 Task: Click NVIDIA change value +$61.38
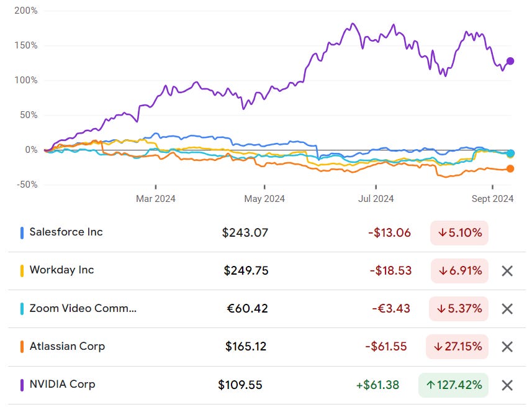click(377, 385)
